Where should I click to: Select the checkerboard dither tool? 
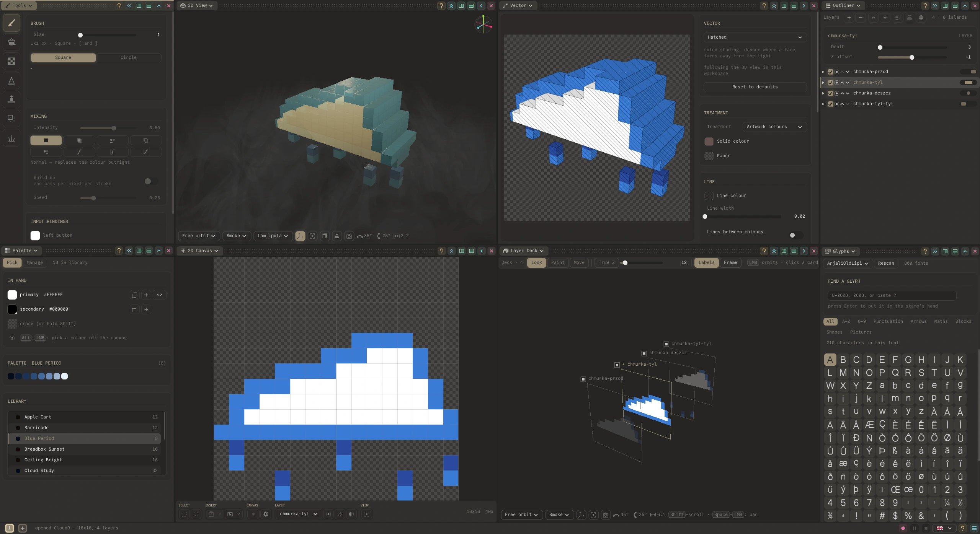[x=11, y=61]
